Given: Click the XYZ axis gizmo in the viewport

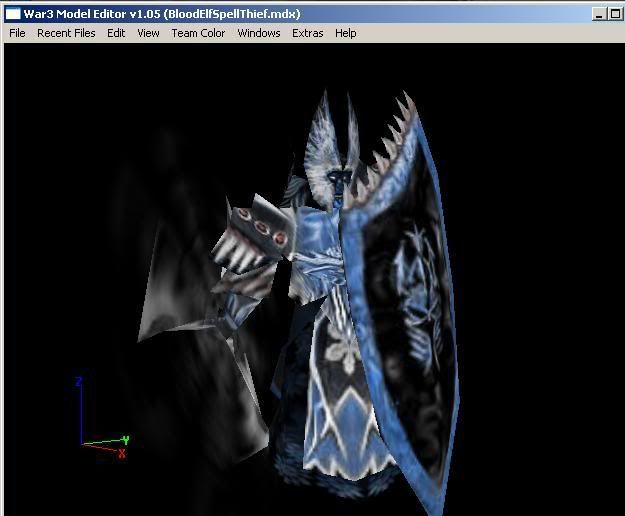Looking at the screenshot, I should 102,416.
